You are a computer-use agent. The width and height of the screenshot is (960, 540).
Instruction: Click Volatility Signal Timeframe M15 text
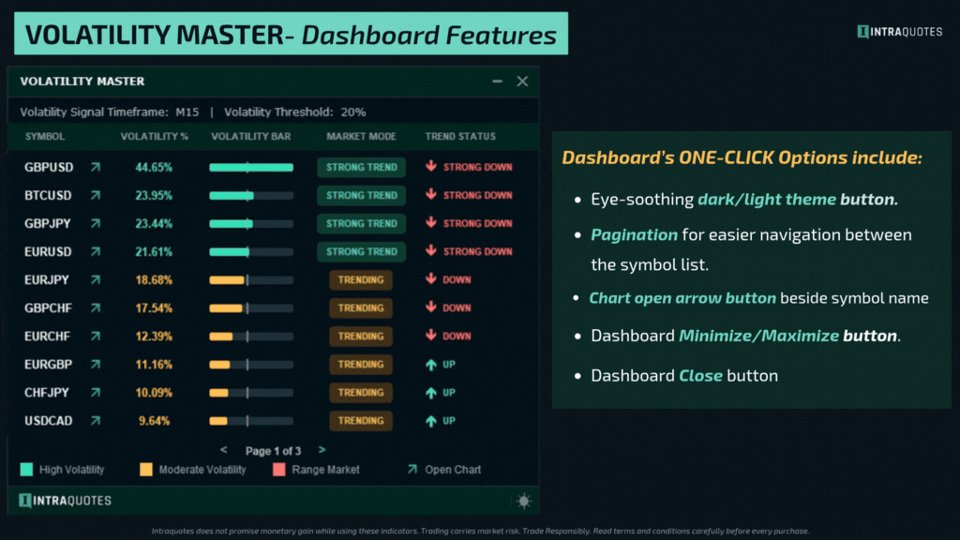coord(109,112)
